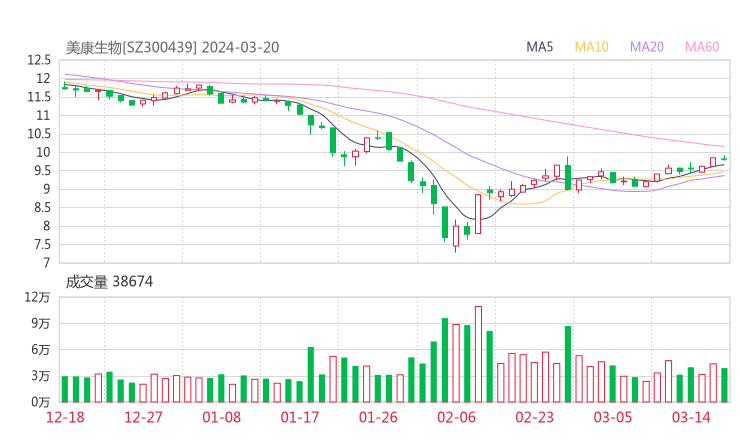Click the lowest red candlestick near 7.5

click(x=456, y=236)
